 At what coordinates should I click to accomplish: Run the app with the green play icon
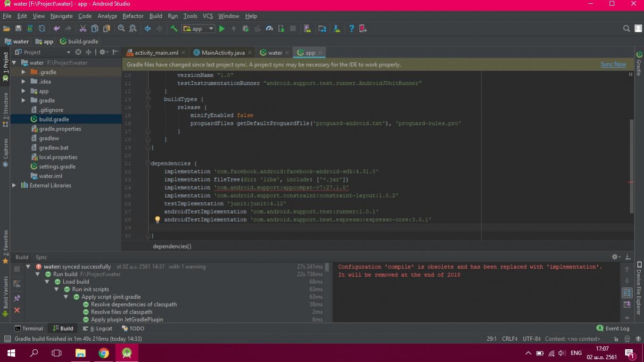(222, 29)
